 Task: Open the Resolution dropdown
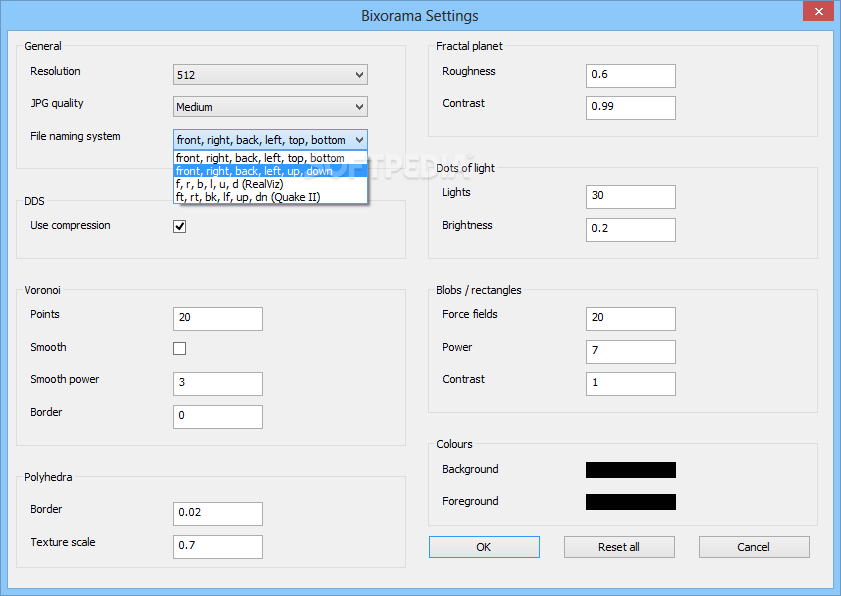[270, 75]
